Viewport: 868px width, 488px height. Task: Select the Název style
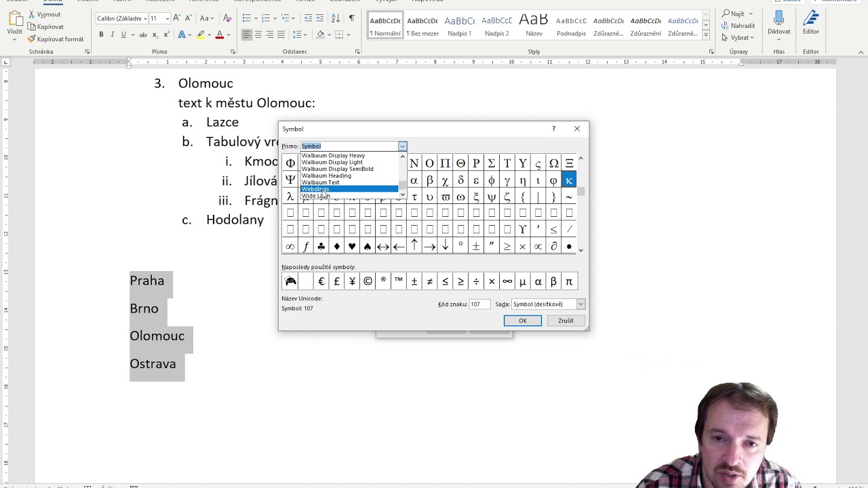tap(534, 25)
